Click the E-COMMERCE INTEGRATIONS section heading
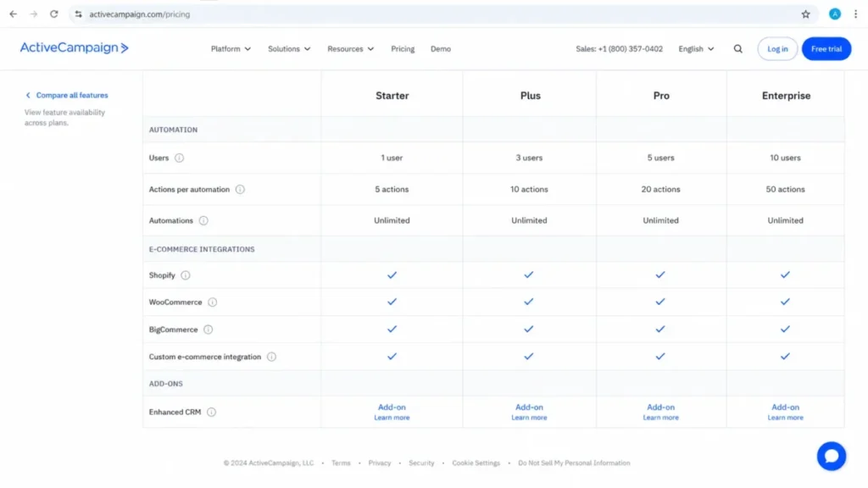 [202, 250]
